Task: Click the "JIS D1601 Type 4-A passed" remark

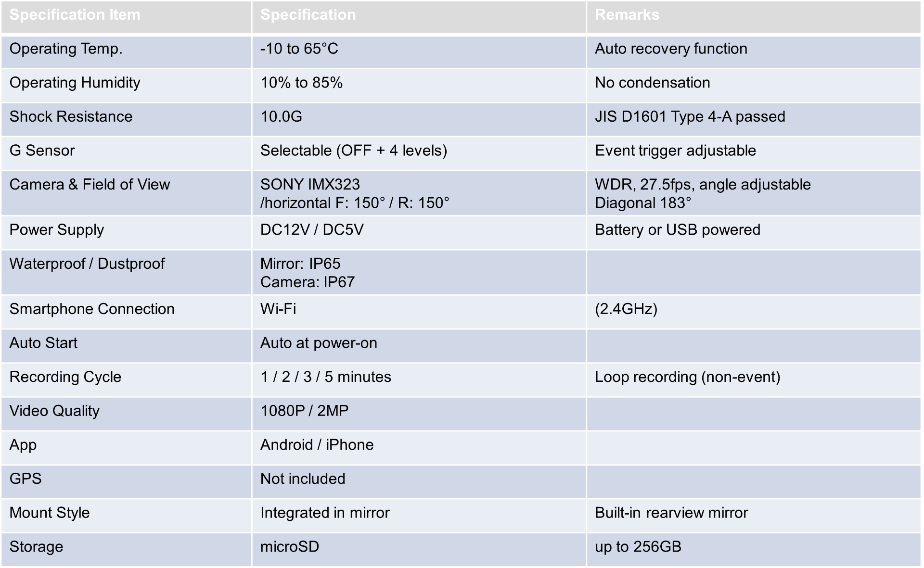Action: pyautogui.click(x=690, y=116)
